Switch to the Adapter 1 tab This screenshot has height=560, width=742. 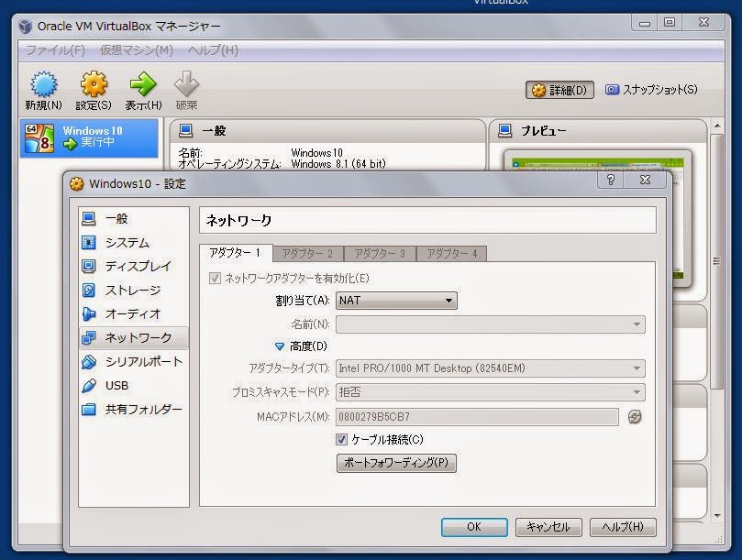point(236,253)
